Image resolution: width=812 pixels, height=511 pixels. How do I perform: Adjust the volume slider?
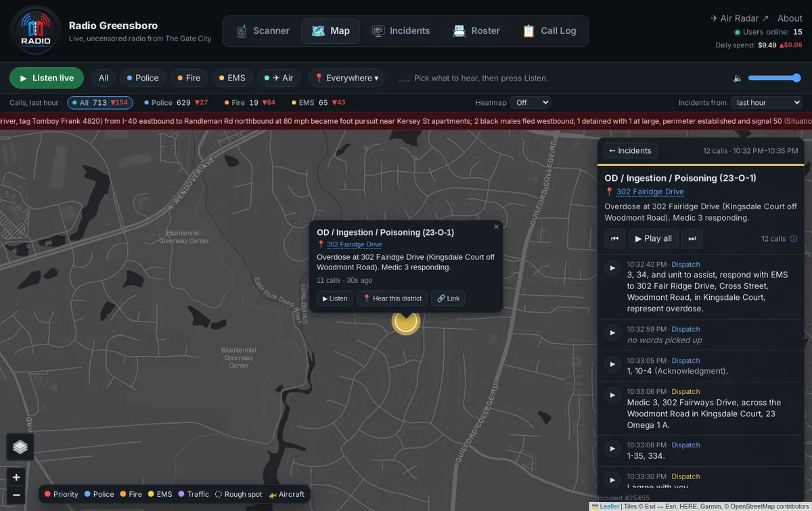pyautogui.click(x=775, y=78)
